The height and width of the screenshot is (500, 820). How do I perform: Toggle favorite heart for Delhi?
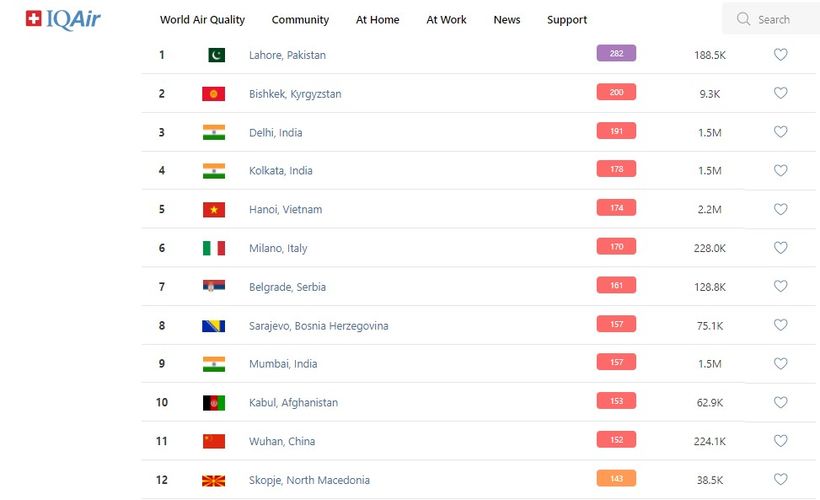781,132
